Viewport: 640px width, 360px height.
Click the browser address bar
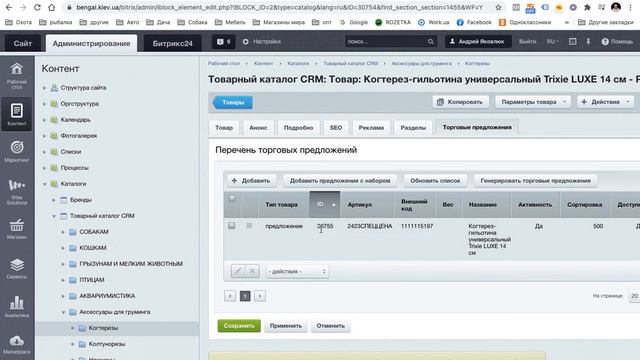(x=280, y=7)
